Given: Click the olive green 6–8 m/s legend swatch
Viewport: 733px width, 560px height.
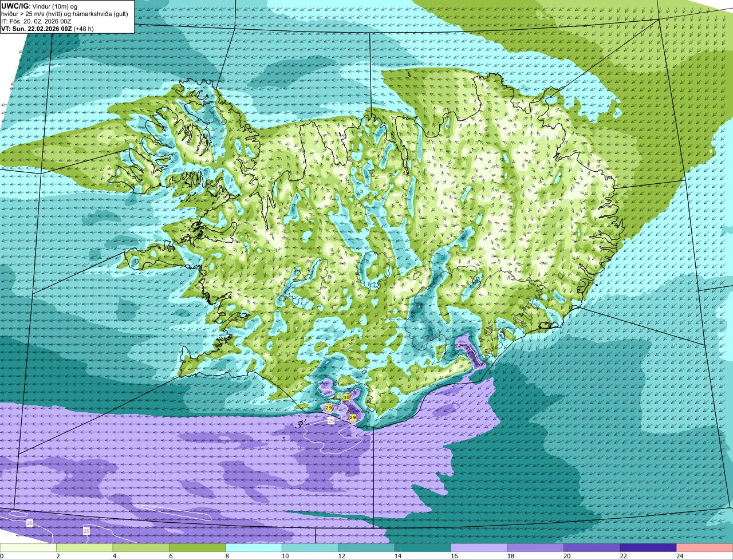Looking at the screenshot, I should [198, 548].
